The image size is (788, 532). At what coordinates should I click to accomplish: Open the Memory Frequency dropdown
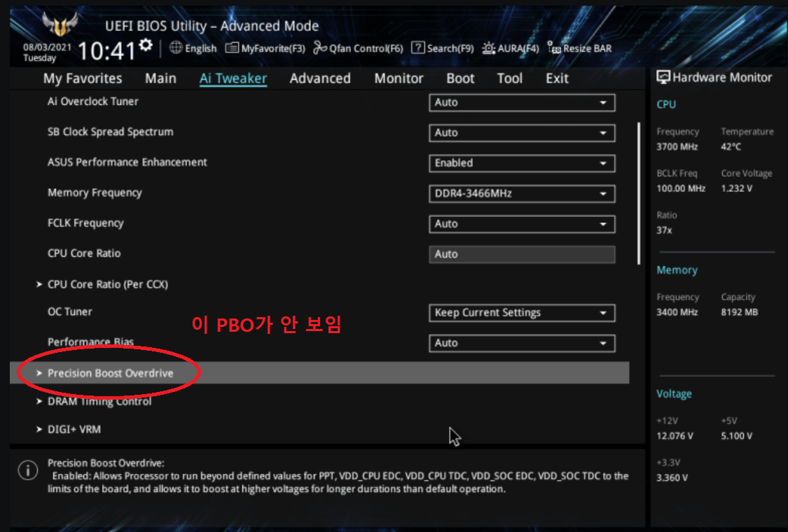pyautogui.click(x=522, y=193)
